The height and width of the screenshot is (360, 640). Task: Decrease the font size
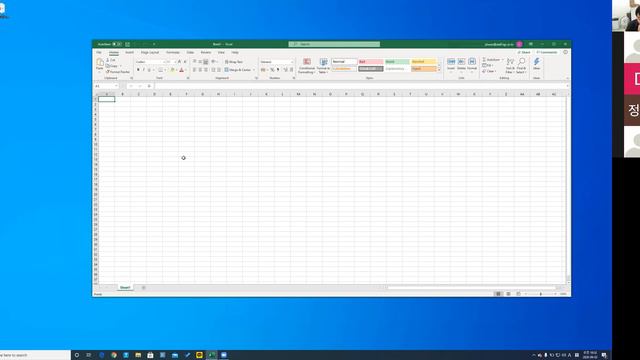[x=185, y=62]
